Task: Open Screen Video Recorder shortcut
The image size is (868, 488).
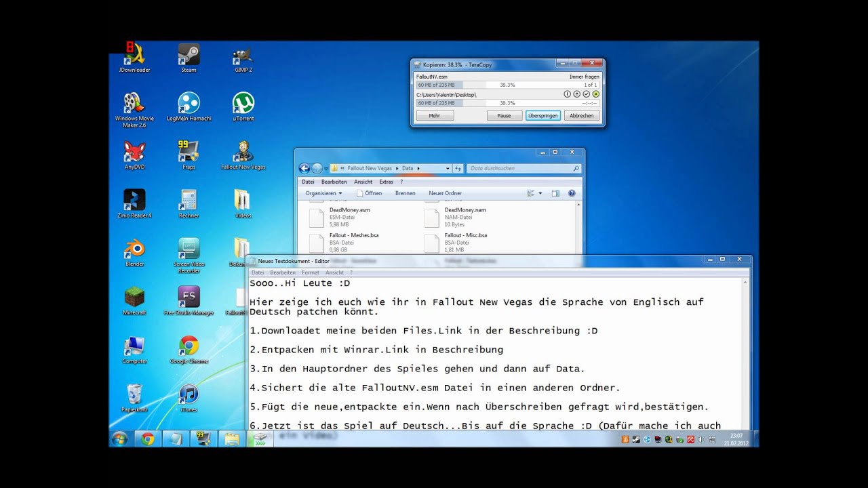Action: (x=189, y=256)
